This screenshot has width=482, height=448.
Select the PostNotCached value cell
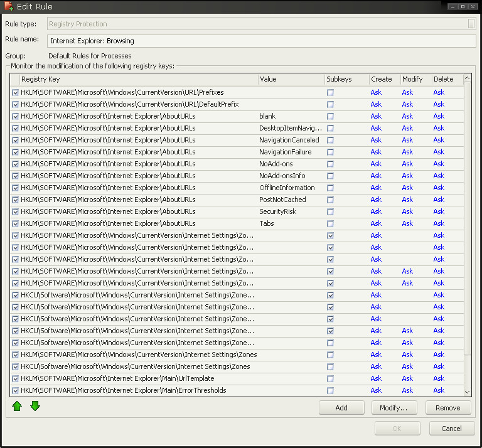[x=282, y=200]
